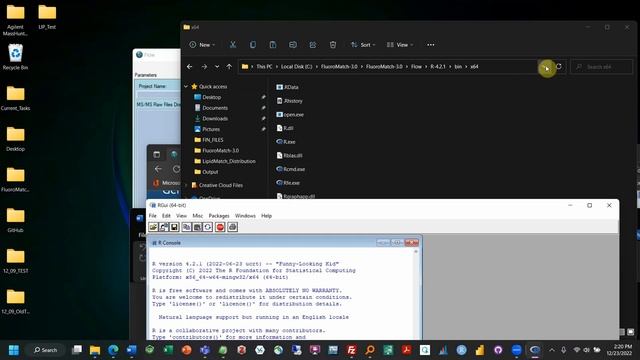Open the View menu in RGui

point(181,216)
